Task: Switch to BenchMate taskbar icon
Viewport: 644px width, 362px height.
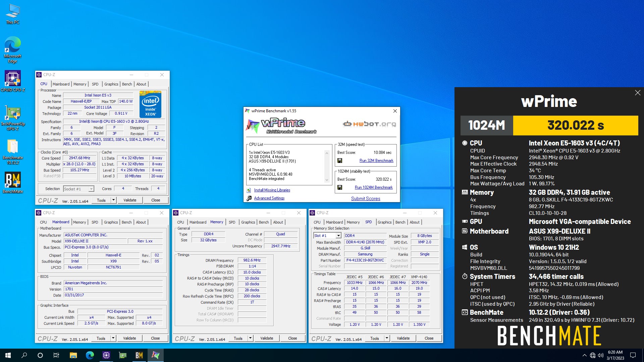Action: coord(139,355)
